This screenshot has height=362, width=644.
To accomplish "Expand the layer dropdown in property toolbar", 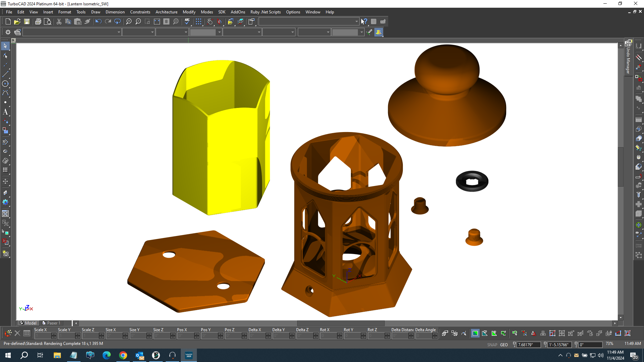I will (119, 32).
